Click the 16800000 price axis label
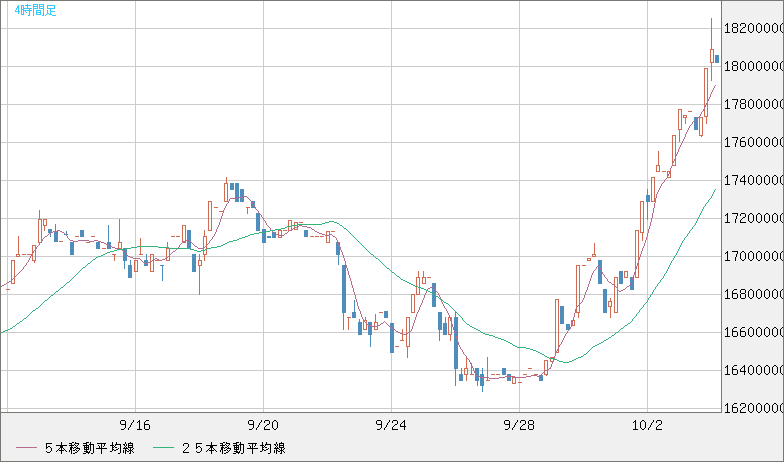Image resolution: width=784 pixels, height=462 pixels. [754, 295]
